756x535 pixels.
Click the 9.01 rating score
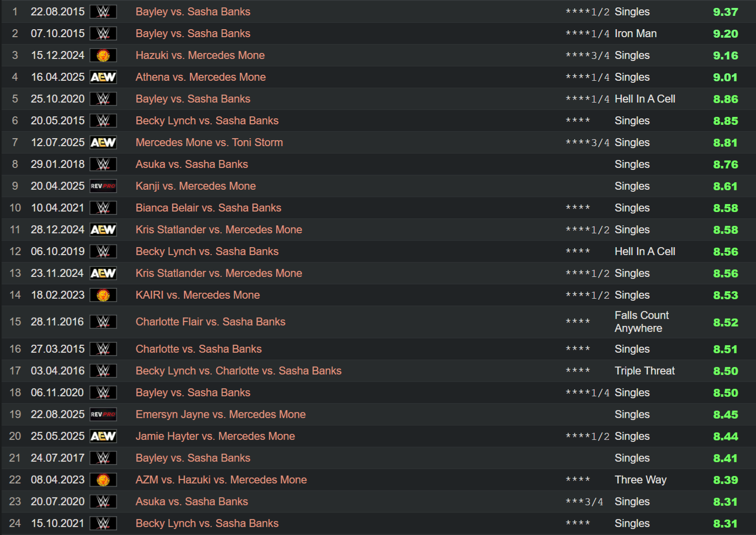click(725, 77)
